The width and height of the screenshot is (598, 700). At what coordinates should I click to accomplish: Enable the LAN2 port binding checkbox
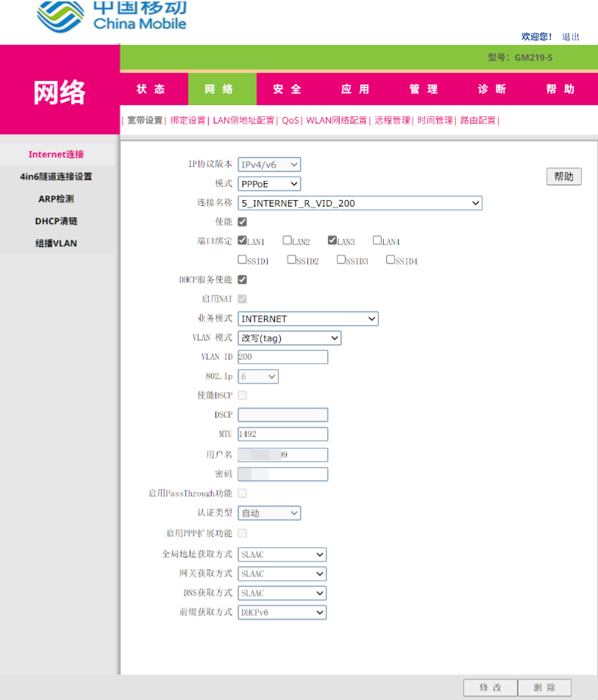(x=288, y=240)
